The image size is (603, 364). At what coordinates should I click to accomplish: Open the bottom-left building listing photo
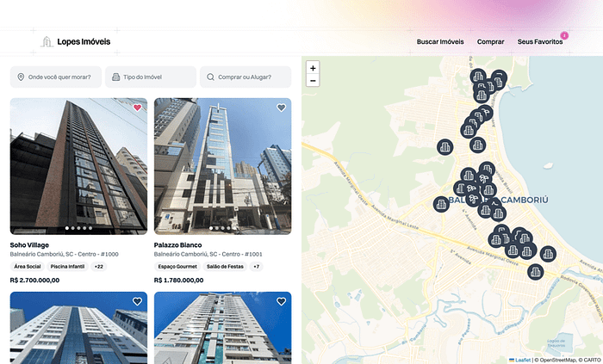(x=78, y=328)
